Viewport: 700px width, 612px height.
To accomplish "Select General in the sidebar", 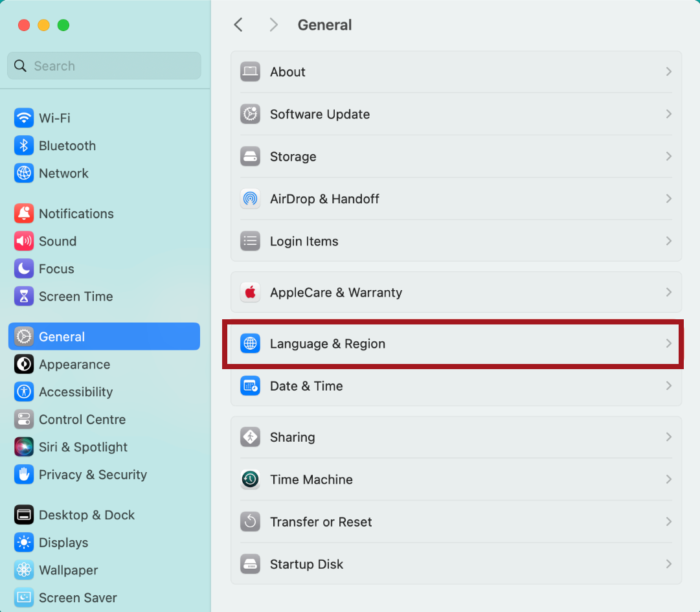I will click(x=104, y=337).
